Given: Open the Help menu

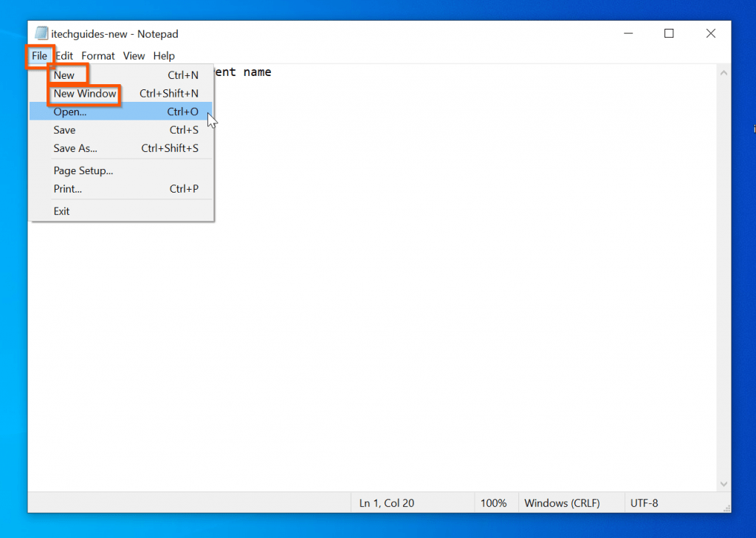Looking at the screenshot, I should [x=164, y=55].
